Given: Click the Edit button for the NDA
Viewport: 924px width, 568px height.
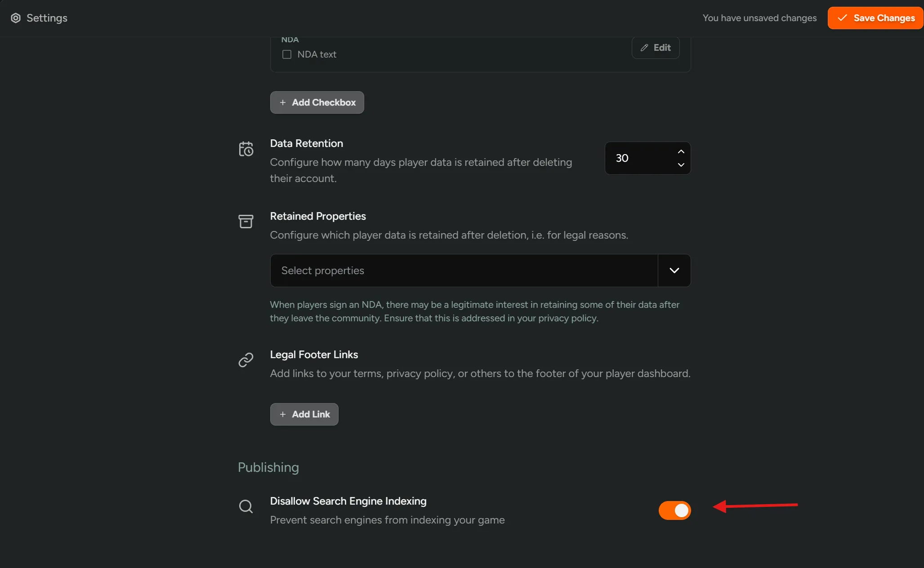Looking at the screenshot, I should click(656, 48).
